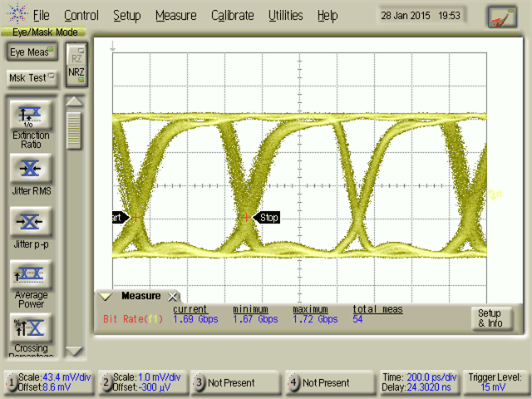
Task: Click the measurement toolbar scrollbar thumb
Action: pyautogui.click(x=75, y=130)
